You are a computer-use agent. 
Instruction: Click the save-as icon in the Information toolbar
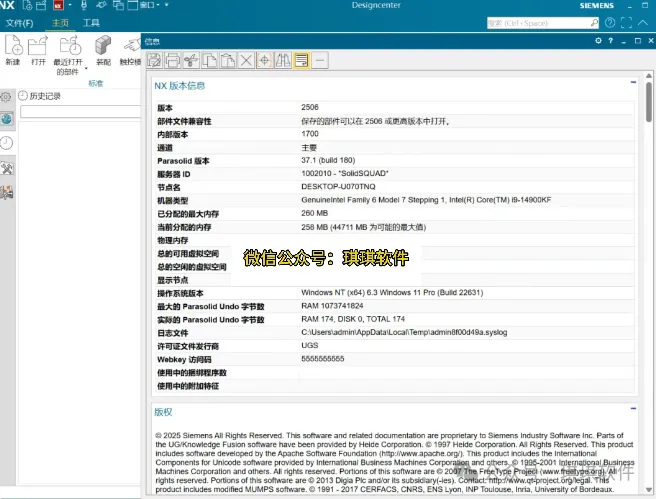click(154, 60)
